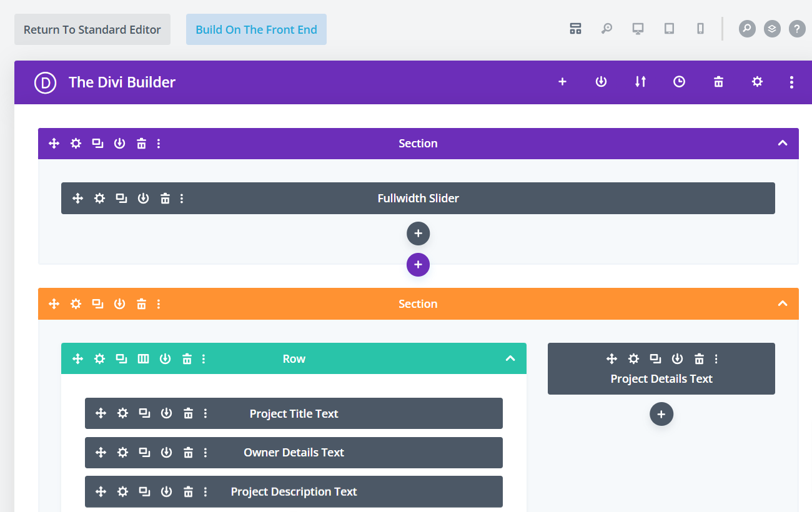The height and width of the screenshot is (512, 812).
Task: Open more options dots on orange Section
Action: [x=159, y=304]
